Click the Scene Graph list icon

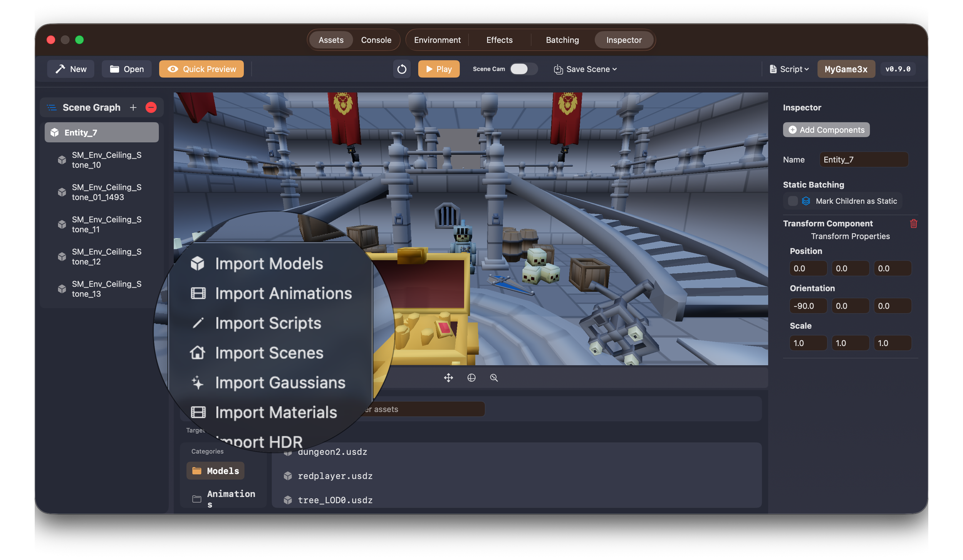coord(52,107)
